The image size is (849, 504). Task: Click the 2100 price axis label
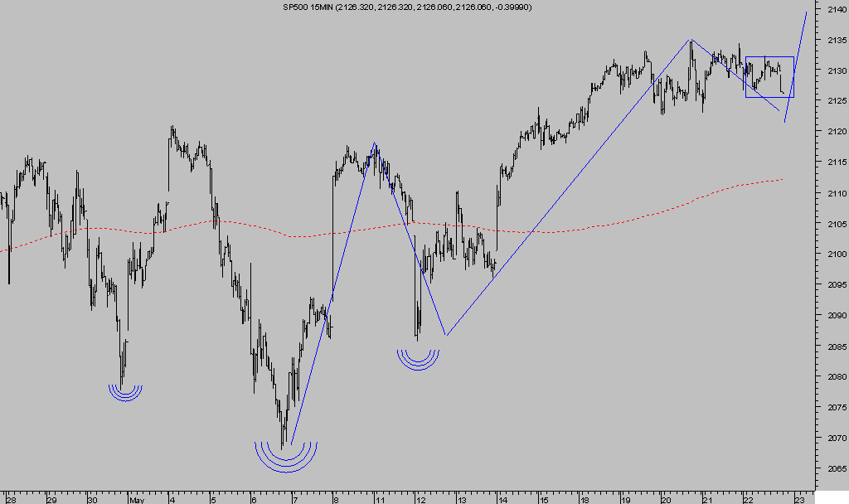[x=832, y=254]
